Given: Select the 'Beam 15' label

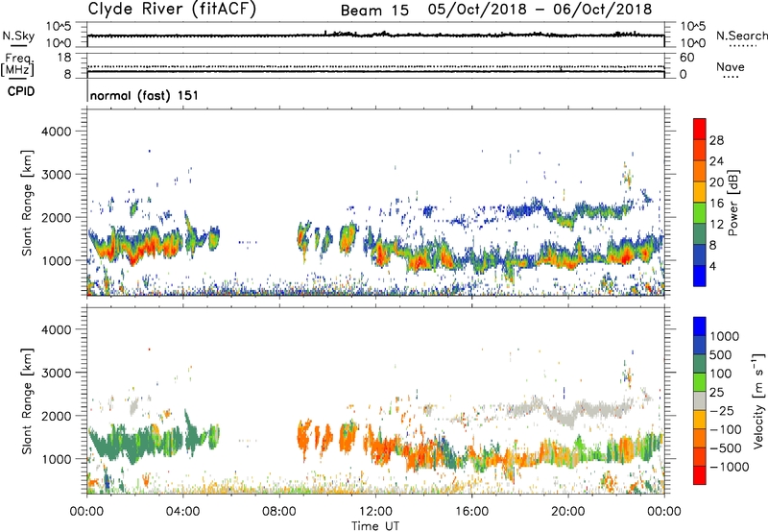Looking at the screenshot, I should pos(374,11).
